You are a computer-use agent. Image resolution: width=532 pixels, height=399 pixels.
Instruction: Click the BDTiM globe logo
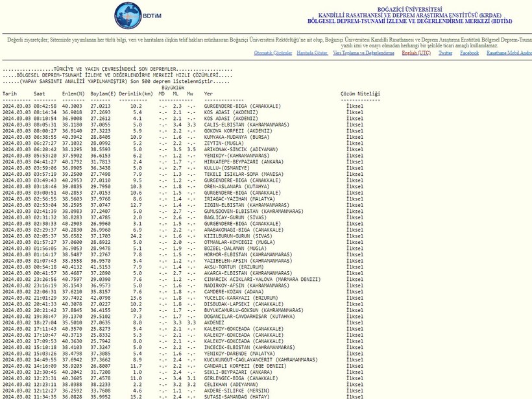(x=128, y=16)
